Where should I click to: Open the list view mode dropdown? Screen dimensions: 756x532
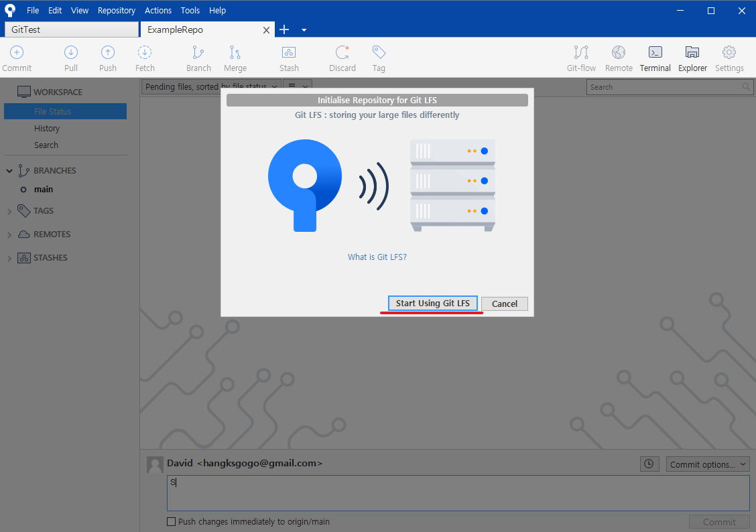[x=298, y=86]
